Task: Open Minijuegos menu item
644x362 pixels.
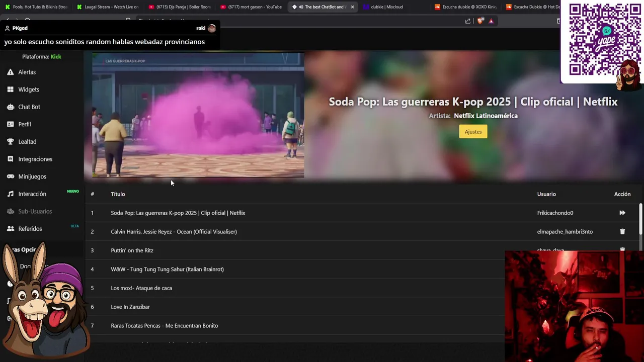Action: 32,176
